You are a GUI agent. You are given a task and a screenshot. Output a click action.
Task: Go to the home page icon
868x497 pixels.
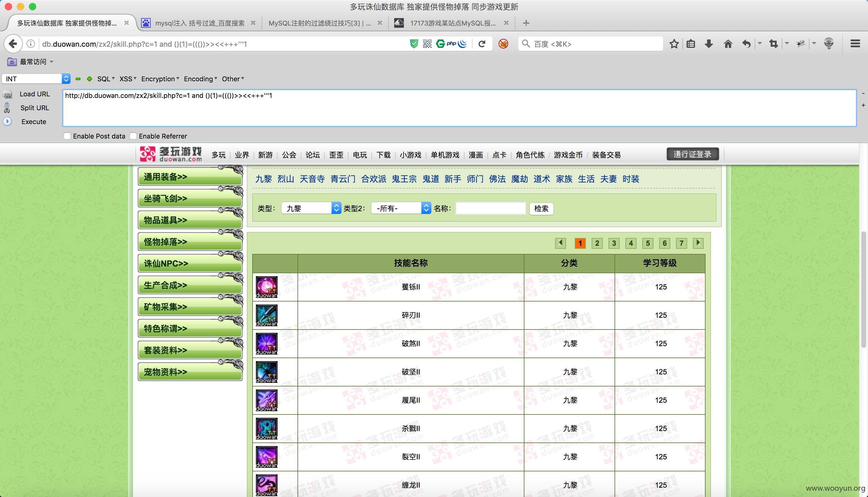coord(728,44)
